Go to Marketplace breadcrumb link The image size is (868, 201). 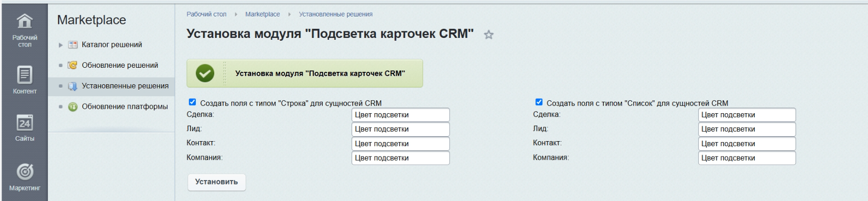262,14
